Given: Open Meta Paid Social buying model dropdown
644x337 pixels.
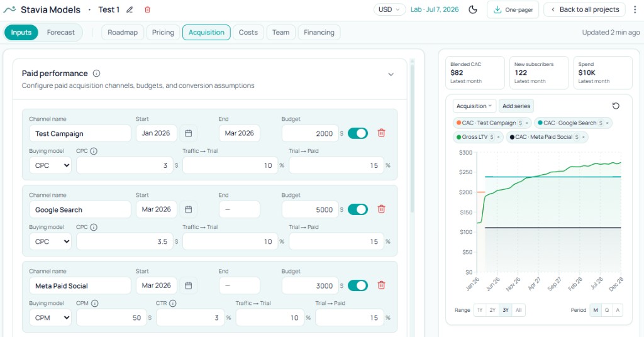Looking at the screenshot, I should (50, 318).
